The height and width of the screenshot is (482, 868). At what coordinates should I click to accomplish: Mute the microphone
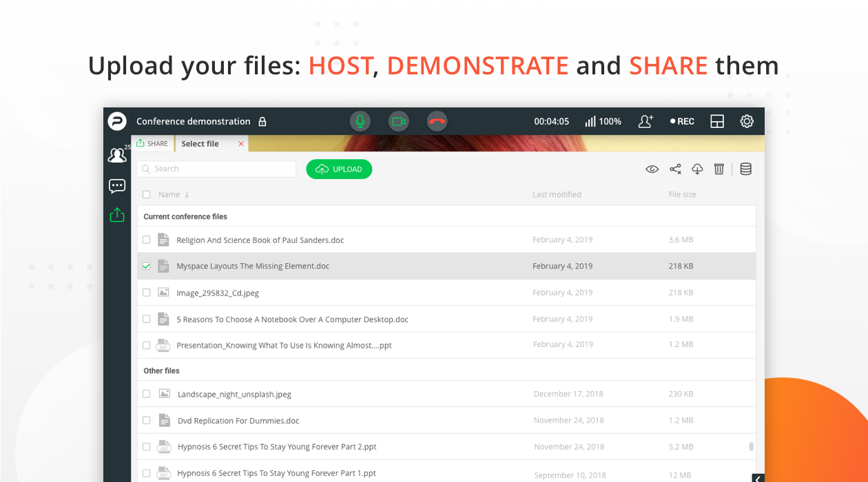point(360,122)
